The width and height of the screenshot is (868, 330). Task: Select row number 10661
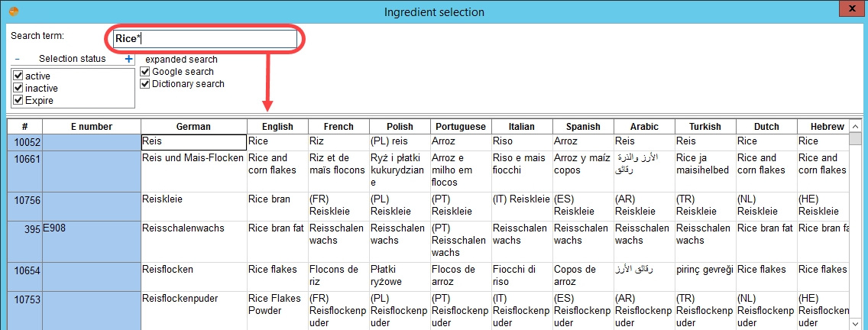click(x=25, y=158)
